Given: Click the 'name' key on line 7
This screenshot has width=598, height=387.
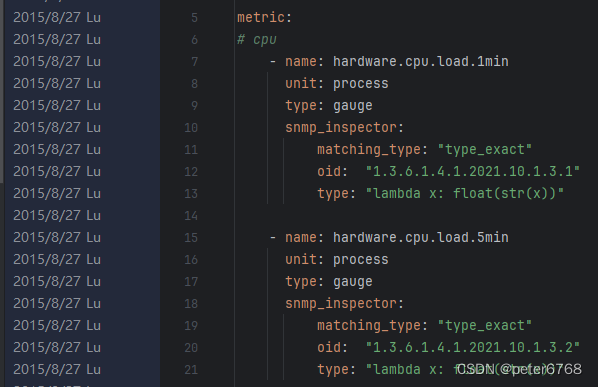Looking at the screenshot, I should point(301,61).
